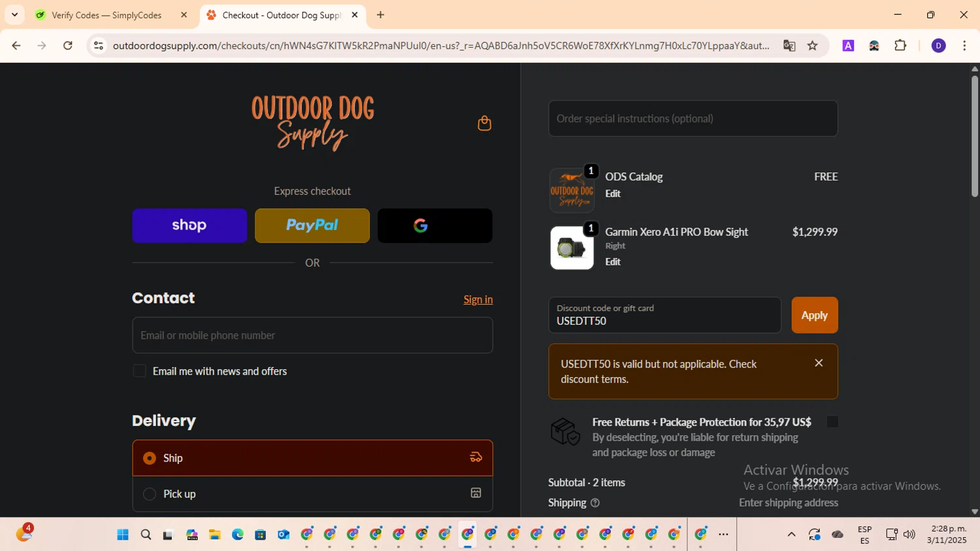Image resolution: width=980 pixels, height=551 pixels.
Task: View site information icon in address bar
Action: (99, 46)
